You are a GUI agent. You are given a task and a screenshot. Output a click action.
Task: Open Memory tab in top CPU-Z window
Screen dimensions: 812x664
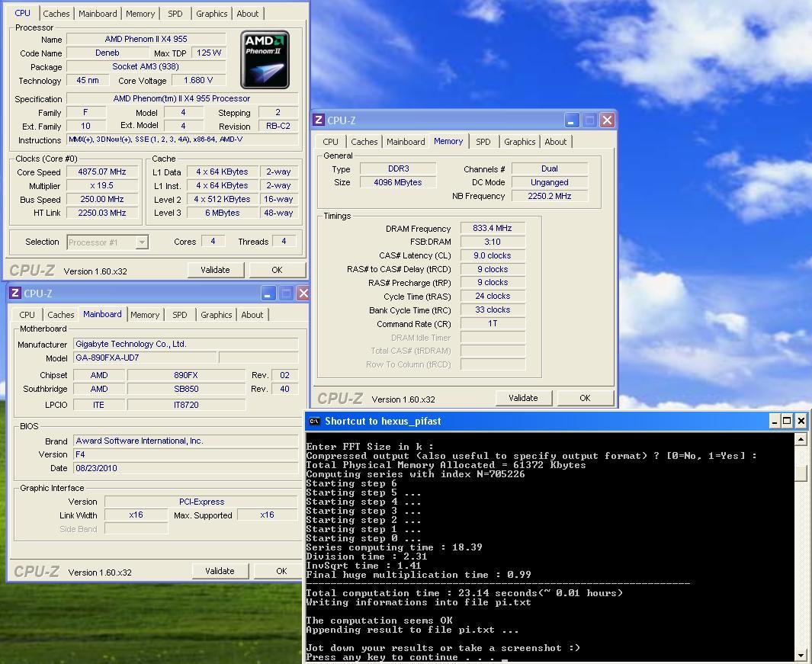pos(140,14)
